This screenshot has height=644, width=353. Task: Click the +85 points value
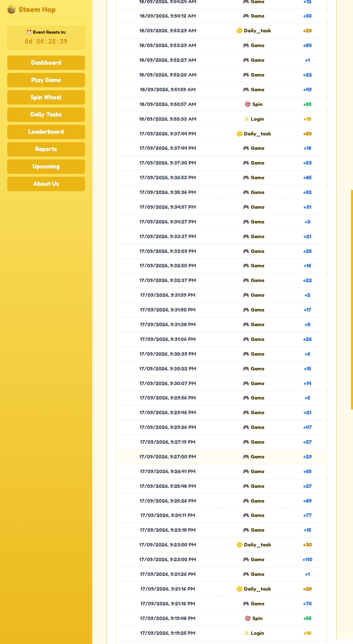tap(307, 177)
